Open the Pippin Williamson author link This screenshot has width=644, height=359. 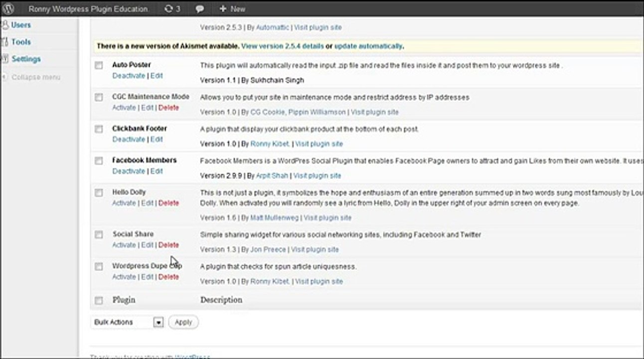click(317, 112)
